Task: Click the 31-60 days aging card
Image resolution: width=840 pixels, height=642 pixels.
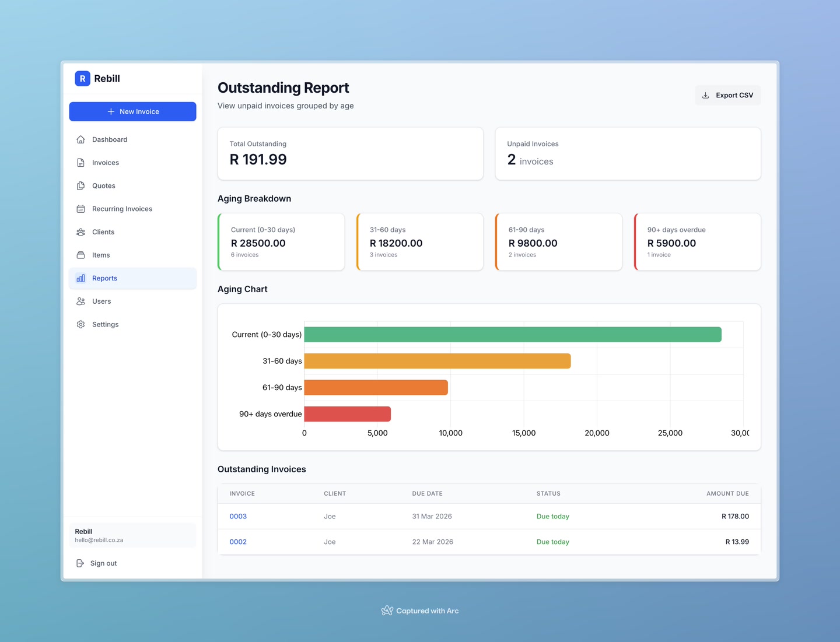Action: (420, 242)
